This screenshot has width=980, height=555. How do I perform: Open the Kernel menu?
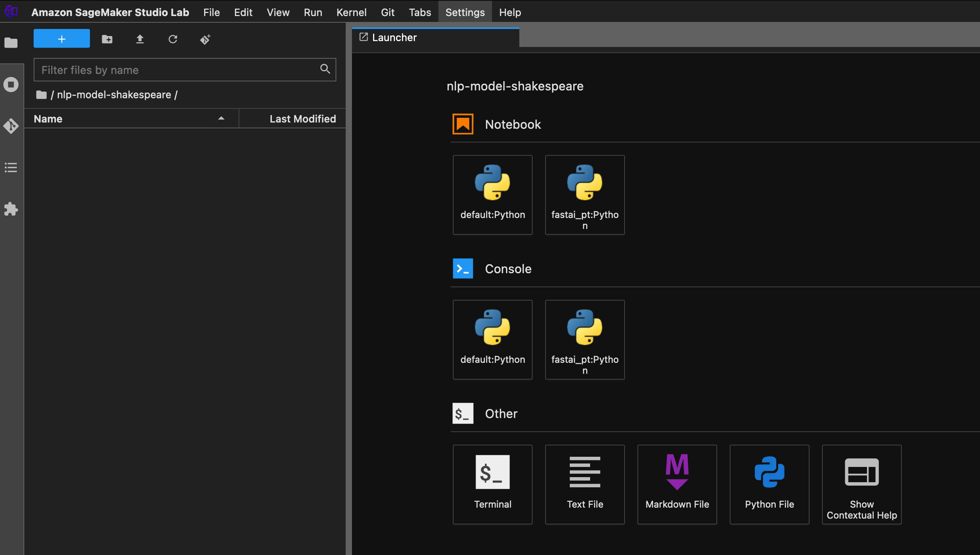[x=351, y=13]
